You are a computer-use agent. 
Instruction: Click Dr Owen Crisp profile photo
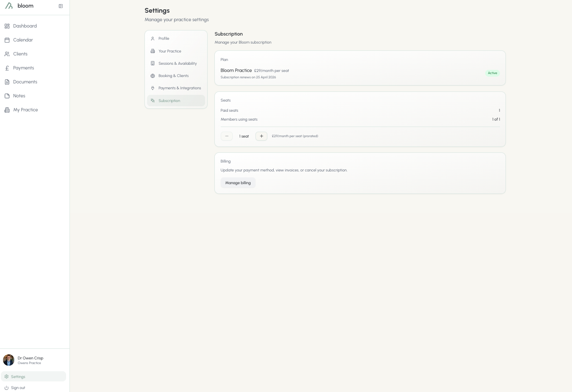tap(8, 360)
